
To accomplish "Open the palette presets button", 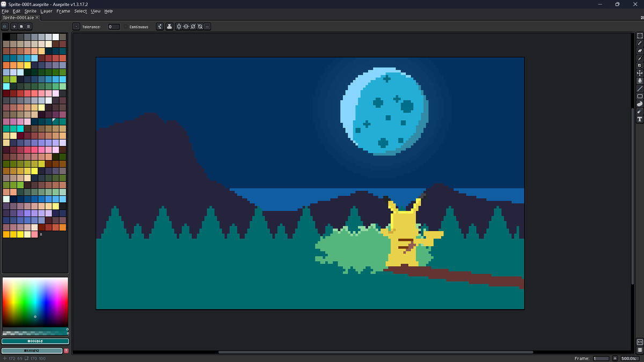I will [21, 26].
